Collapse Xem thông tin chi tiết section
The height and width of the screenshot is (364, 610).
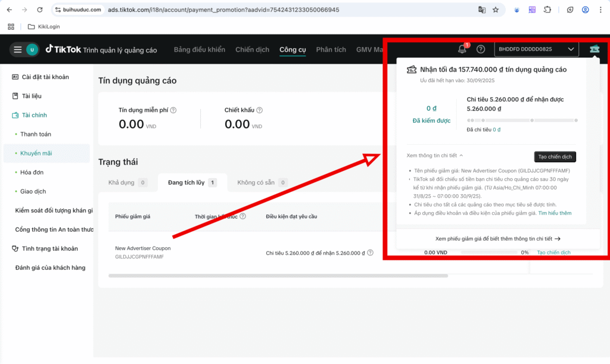(x=435, y=155)
